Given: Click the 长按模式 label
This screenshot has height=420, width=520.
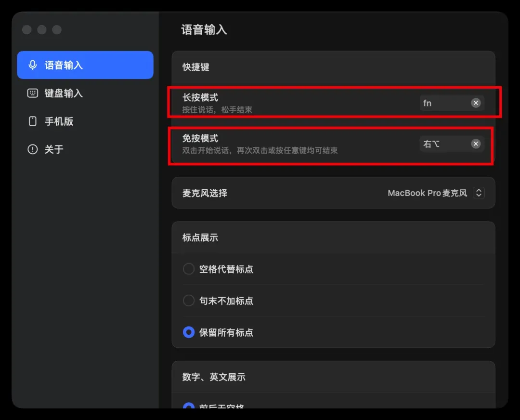Looking at the screenshot, I should click(x=200, y=98).
